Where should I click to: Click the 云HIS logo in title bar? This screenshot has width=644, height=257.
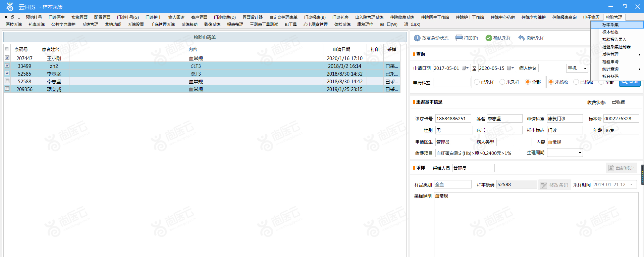(10, 7)
